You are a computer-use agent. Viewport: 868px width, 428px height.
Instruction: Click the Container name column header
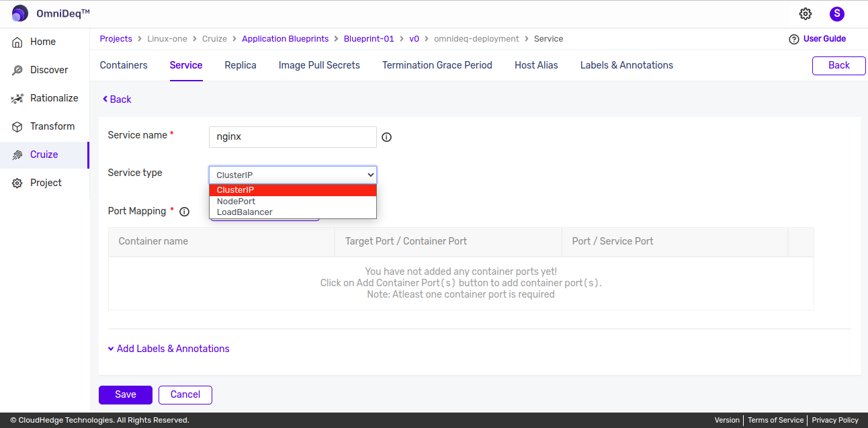coord(221,242)
